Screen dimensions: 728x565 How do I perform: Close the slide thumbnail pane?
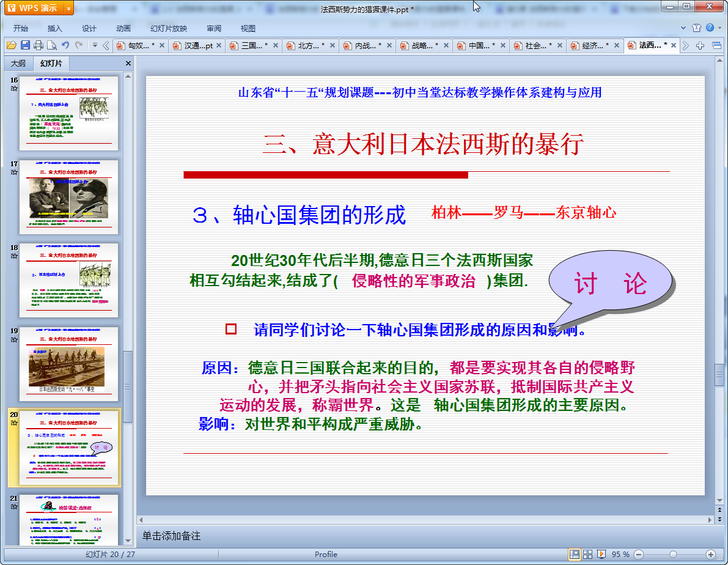[128, 63]
